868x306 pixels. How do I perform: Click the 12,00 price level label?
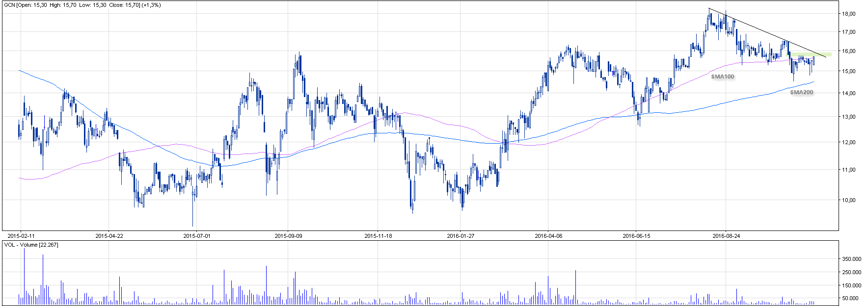coord(848,142)
